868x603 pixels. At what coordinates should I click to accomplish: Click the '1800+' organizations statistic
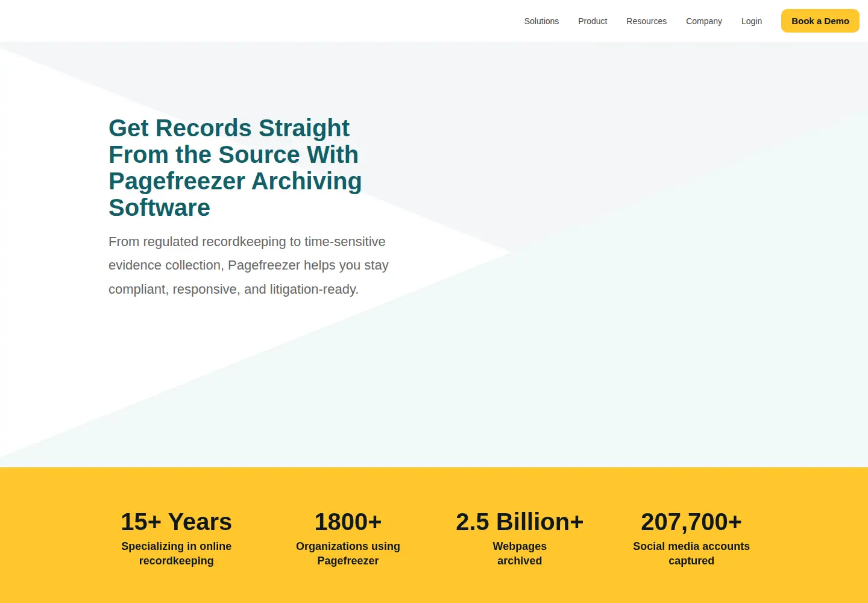tap(348, 522)
